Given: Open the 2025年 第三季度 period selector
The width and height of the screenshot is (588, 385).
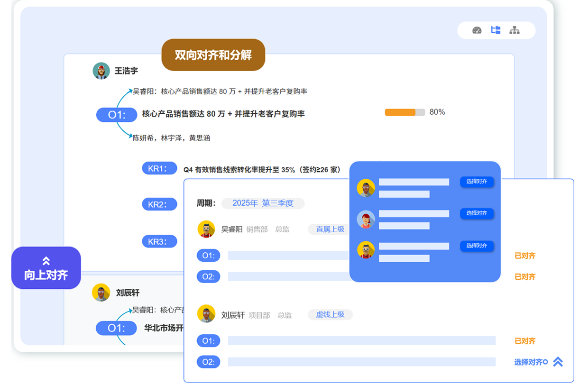Looking at the screenshot, I should 263,203.
